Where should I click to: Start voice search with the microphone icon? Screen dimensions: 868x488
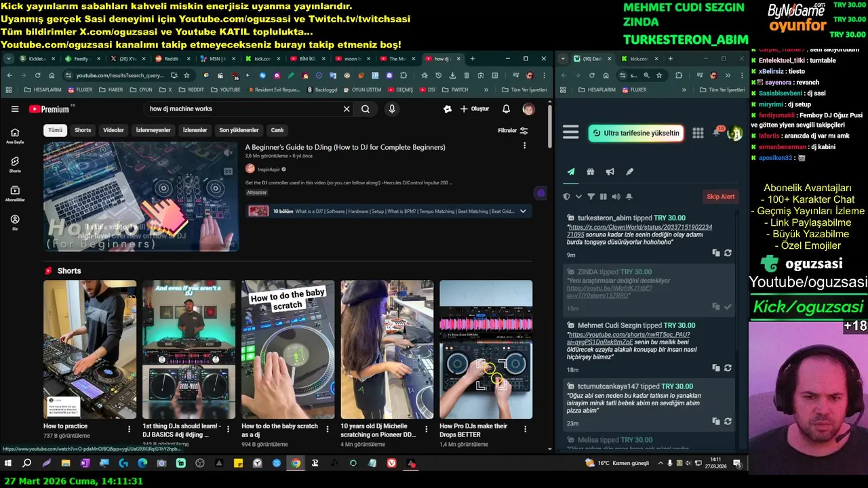pos(391,109)
